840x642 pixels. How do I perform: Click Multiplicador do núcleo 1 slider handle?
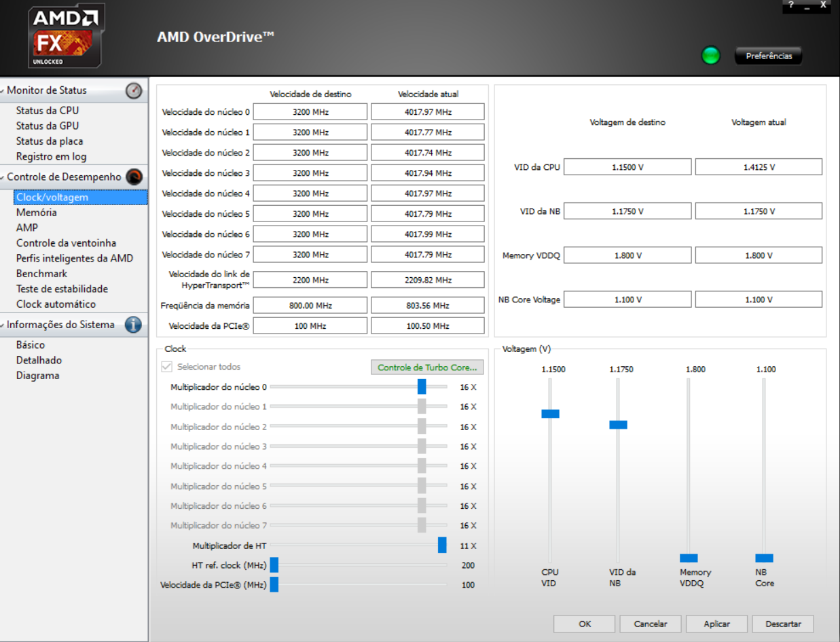point(422,406)
